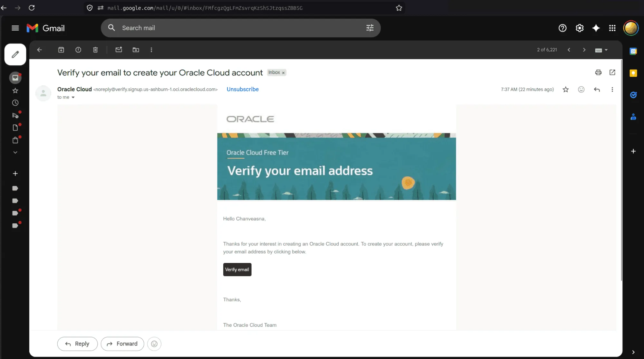Click the Unsubscribe link
644x359 pixels.
tap(243, 89)
